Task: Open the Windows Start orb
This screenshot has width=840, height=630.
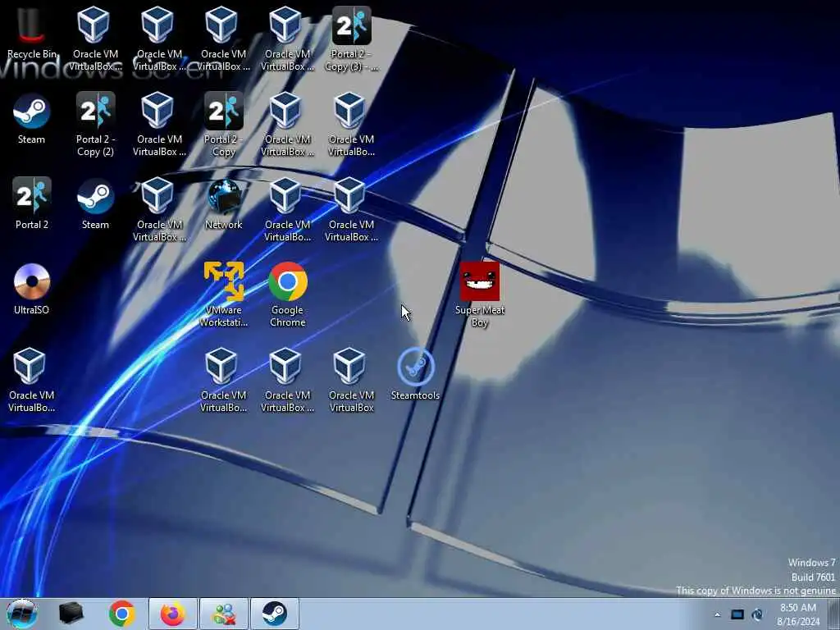Action: click(x=21, y=614)
